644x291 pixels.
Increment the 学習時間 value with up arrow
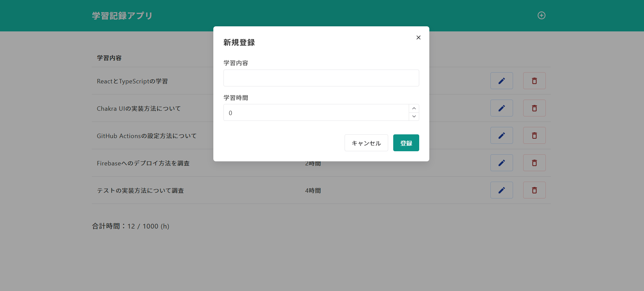(414, 108)
